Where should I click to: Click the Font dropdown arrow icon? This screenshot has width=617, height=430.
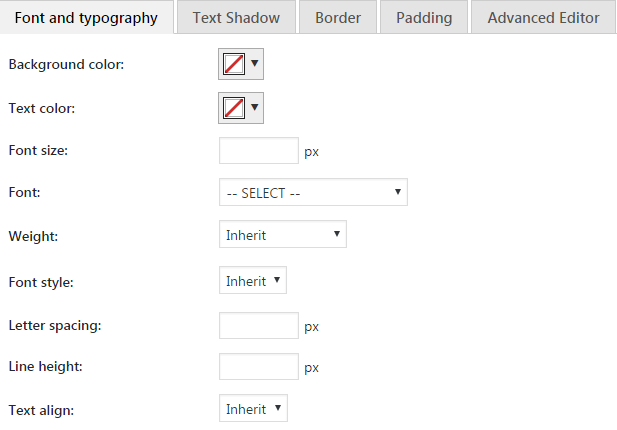[398, 192]
